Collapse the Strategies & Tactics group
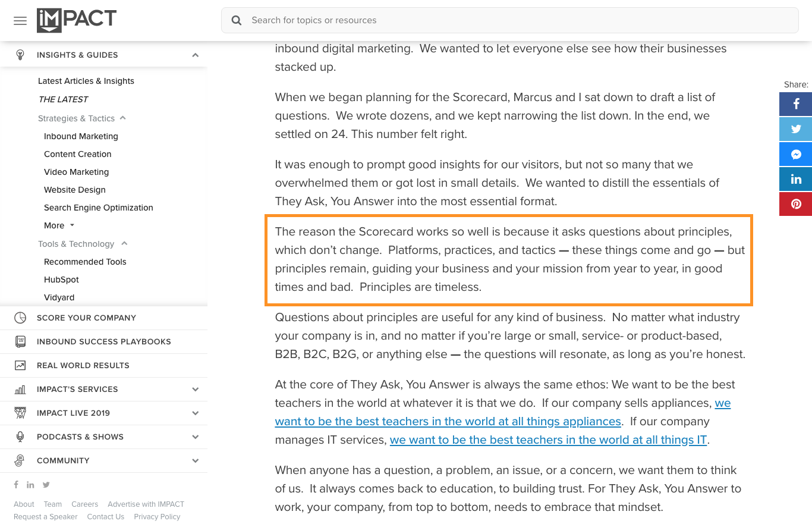The height and width of the screenshot is (524, 812). 122,118
